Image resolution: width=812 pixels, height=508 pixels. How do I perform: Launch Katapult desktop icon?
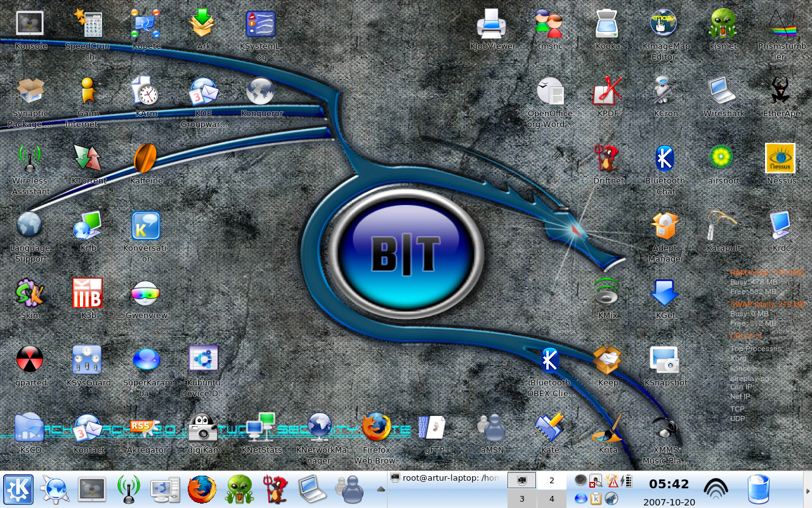723,225
